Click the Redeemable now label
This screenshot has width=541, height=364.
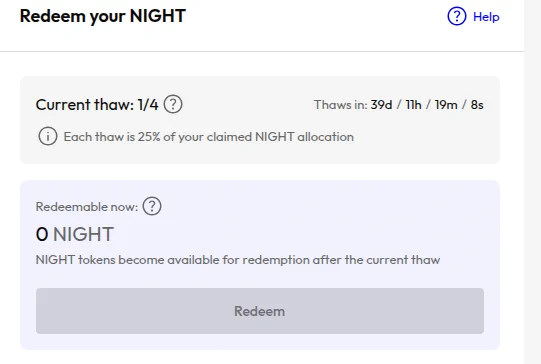[87, 207]
